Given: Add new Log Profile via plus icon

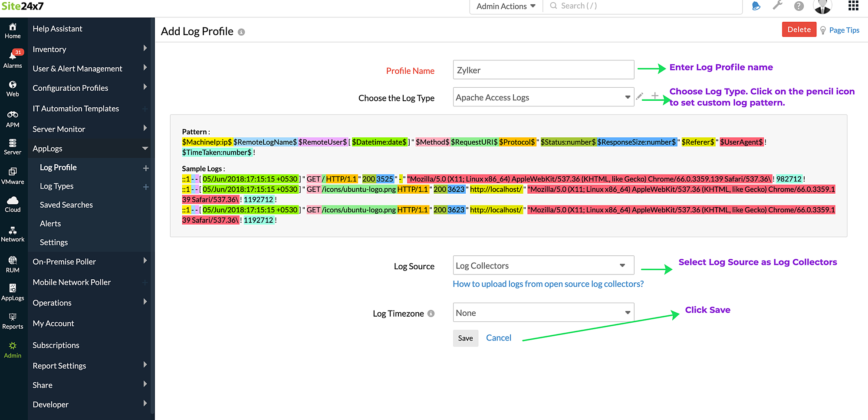Looking at the screenshot, I should pyautogui.click(x=146, y=168).
